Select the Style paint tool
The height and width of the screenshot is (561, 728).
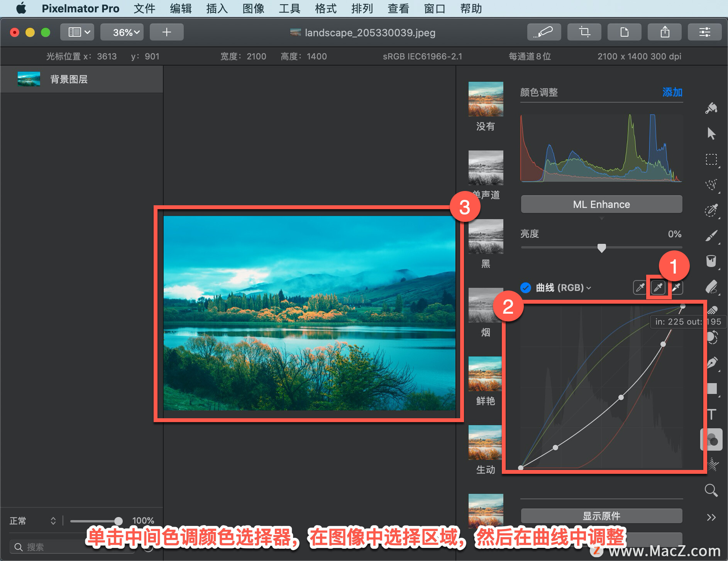[711, 108]
